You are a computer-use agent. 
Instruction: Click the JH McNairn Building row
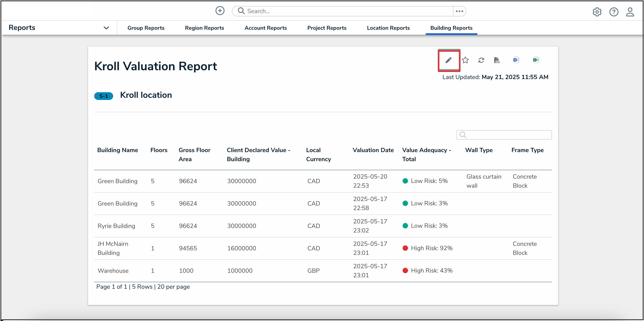(x=113, y=248)
